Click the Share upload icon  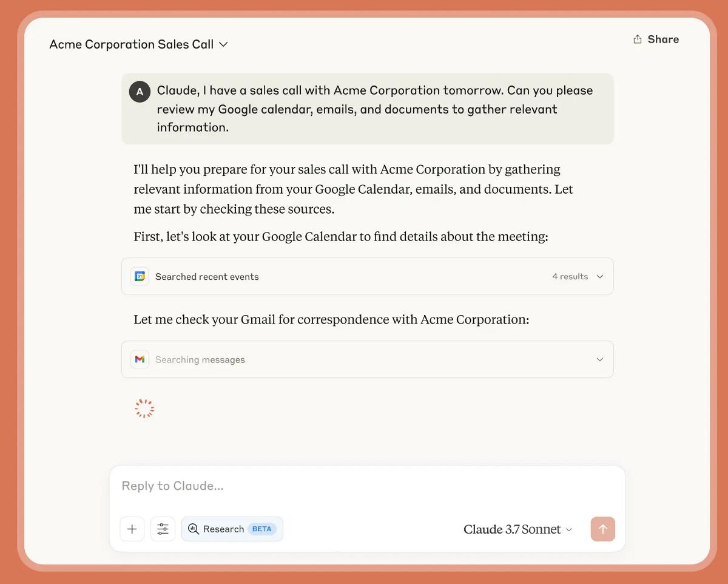point(636,38)
